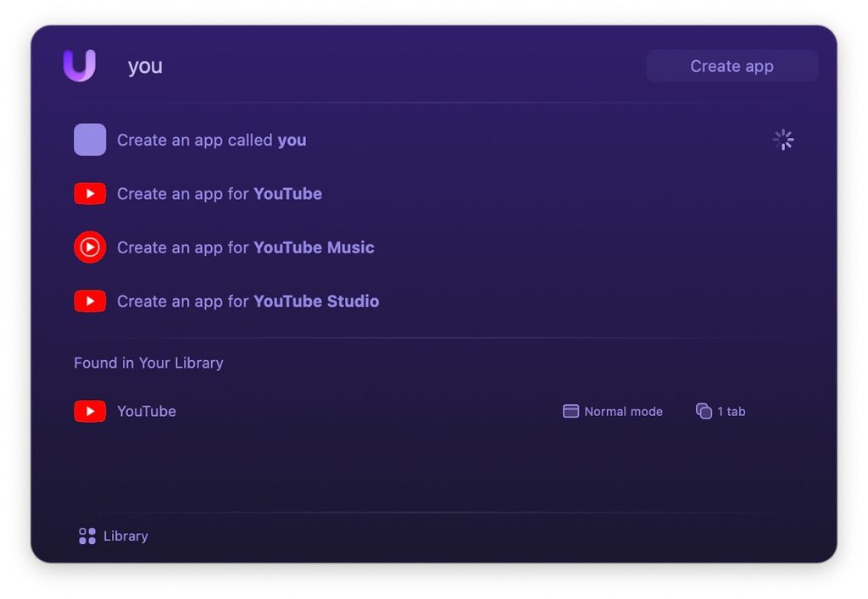The height and width of the screenshot is (599, 868).
Task: Click the stacked tabs icon
Action: (704, 412)
